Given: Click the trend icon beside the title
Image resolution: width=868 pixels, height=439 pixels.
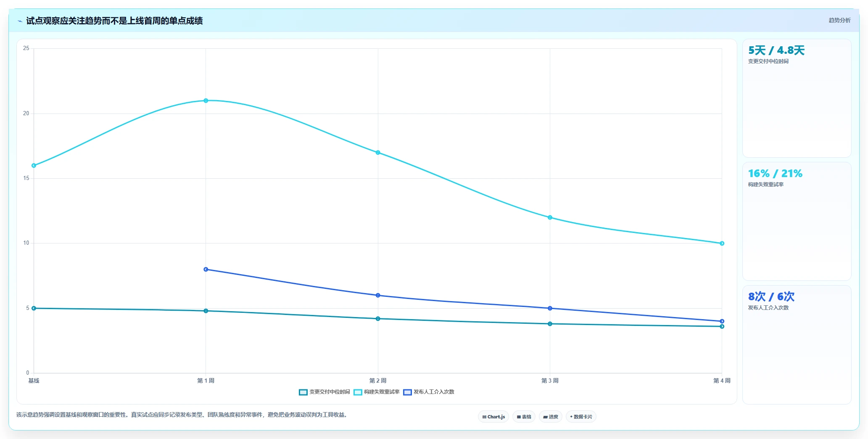Looking at the screenshot, I should coord(20,21).
